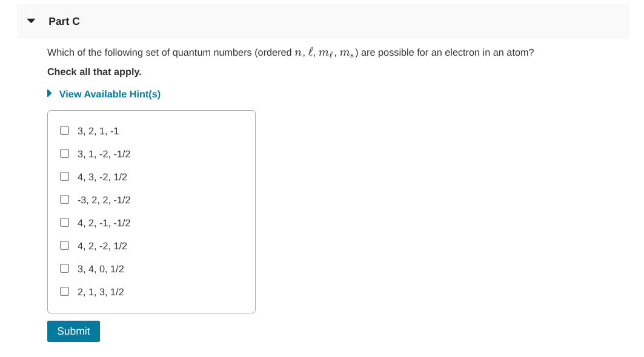Expand View Available Hint(s) disclosure triangle

[48, 93]
